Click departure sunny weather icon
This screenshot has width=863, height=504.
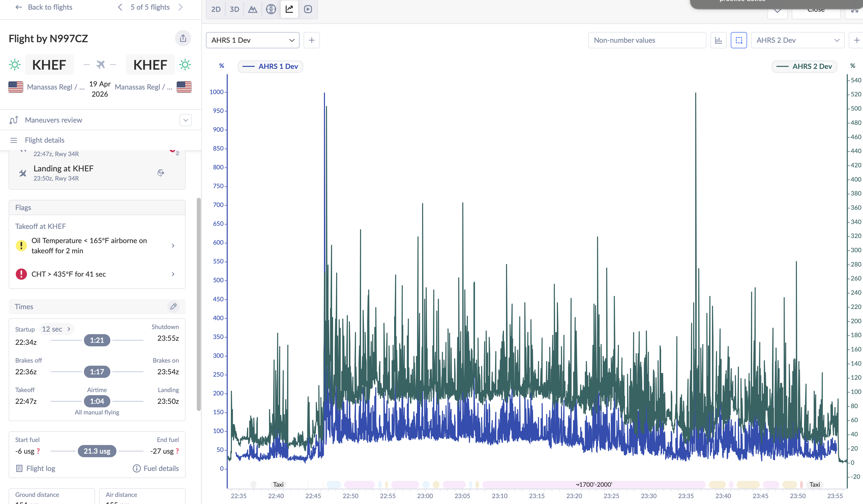[x=15, y=64]
